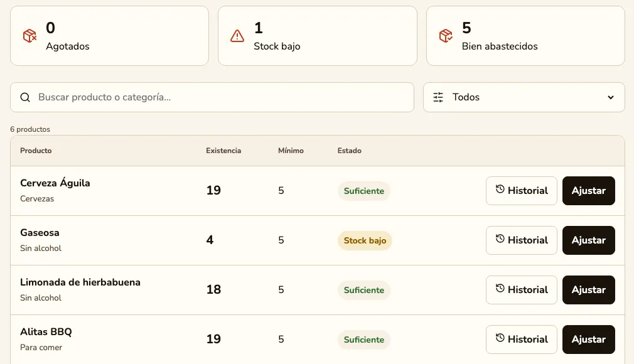
Task: Click the history clock icon for Alitas BBQ
Action: tap(500, 338)
